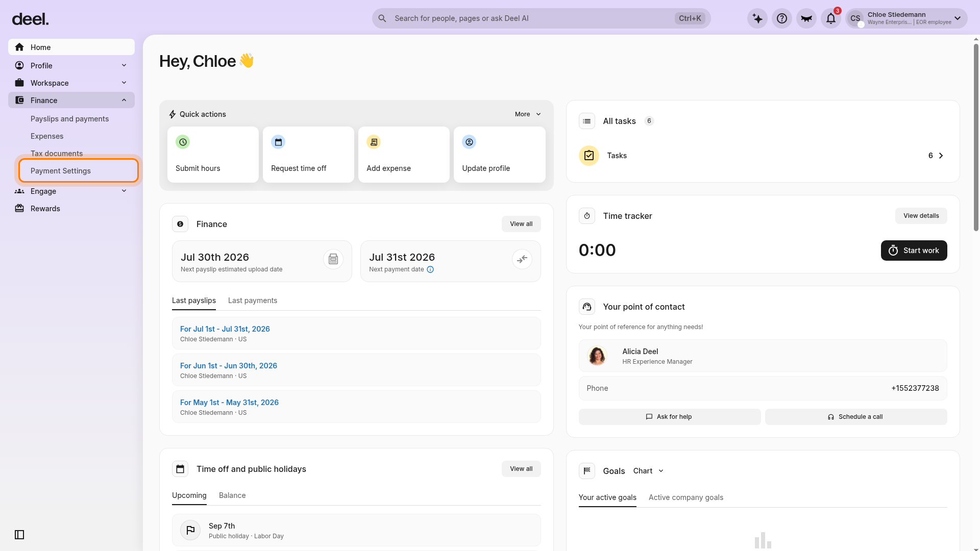Click the info icon beside Next payment date
980x551 pixels.
(x=430, y=269)
